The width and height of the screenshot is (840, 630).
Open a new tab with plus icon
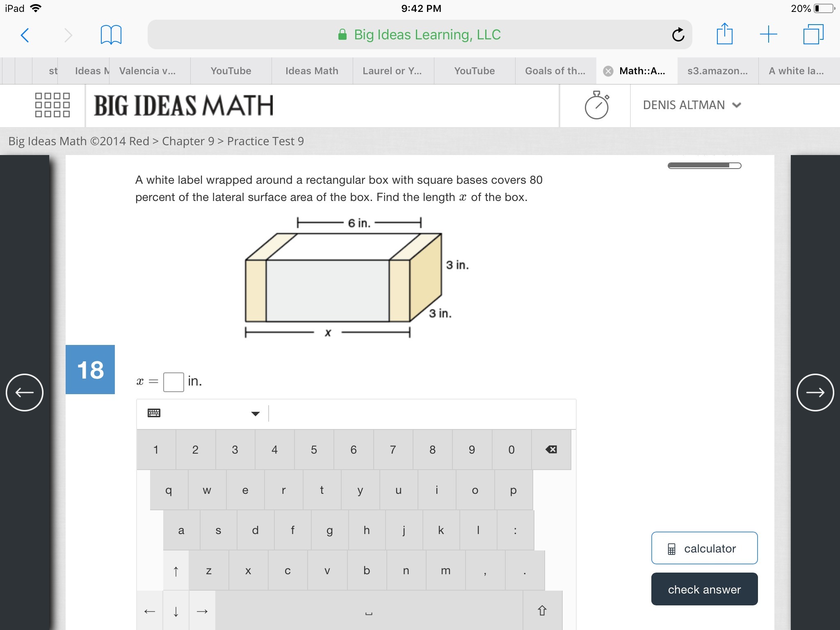[768, 34]
